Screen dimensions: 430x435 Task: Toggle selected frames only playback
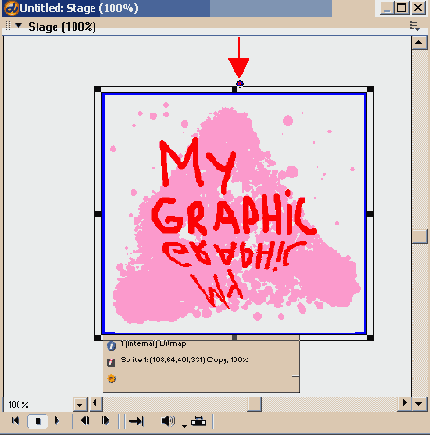(198, 421)
